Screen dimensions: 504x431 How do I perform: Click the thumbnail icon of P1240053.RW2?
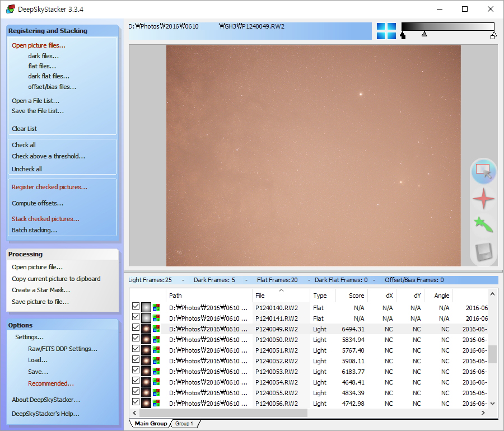click(x=146, y=371)
